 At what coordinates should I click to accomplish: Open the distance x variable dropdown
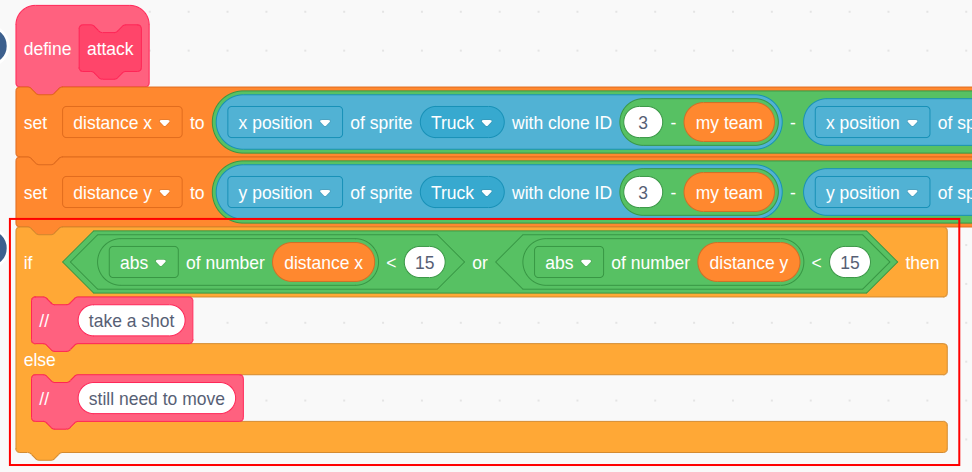click(122, 123)
